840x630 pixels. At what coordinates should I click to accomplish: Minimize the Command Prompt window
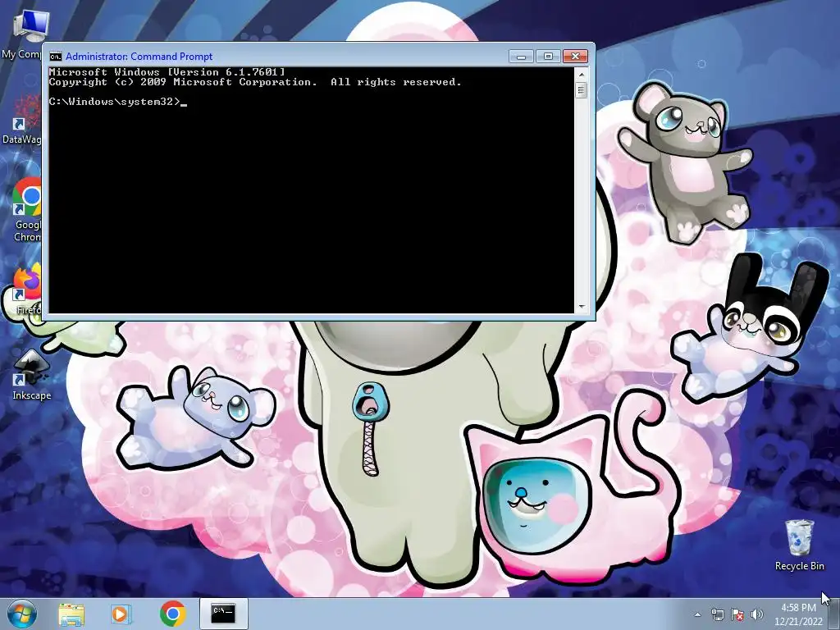click(521, 57)
